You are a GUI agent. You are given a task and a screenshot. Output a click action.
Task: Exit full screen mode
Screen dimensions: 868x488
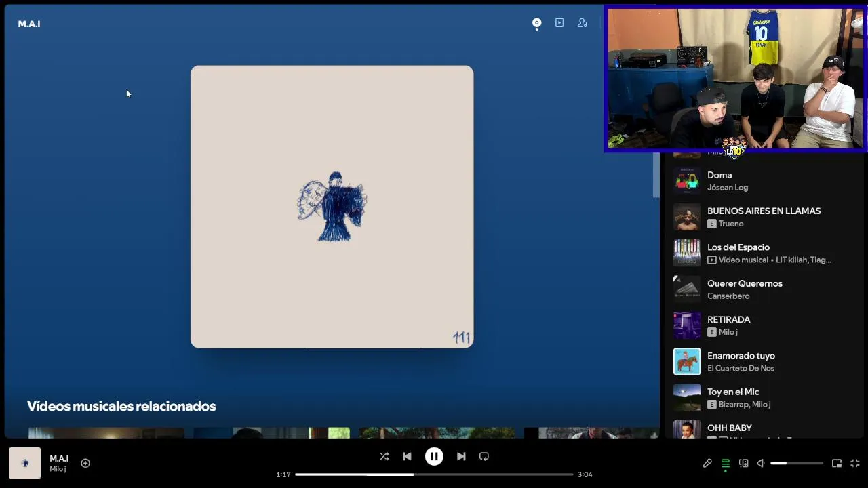pos(855,464)
